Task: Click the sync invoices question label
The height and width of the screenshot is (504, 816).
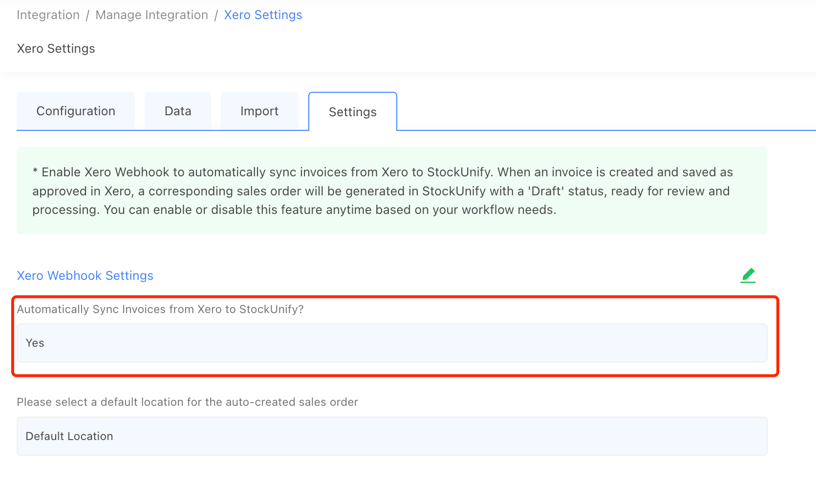Action: 160,309
